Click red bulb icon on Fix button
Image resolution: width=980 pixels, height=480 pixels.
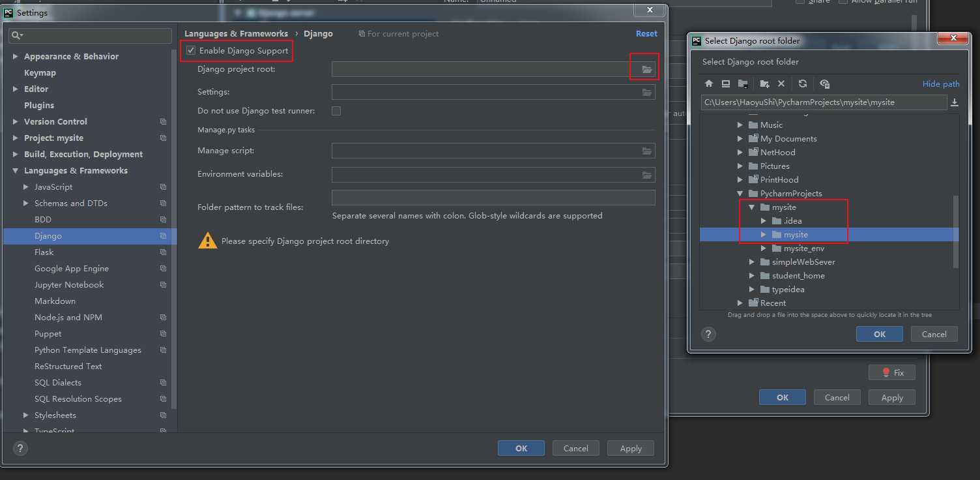886,372
